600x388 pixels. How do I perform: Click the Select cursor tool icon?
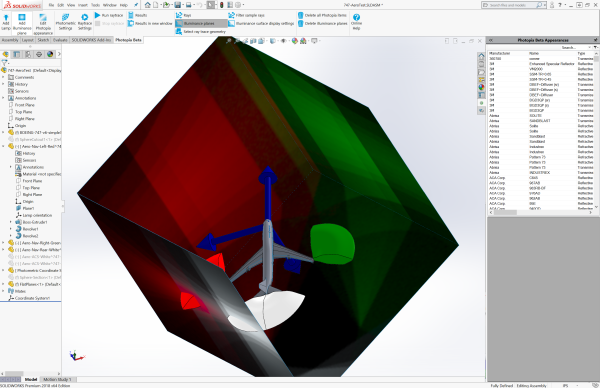[211, 5]
